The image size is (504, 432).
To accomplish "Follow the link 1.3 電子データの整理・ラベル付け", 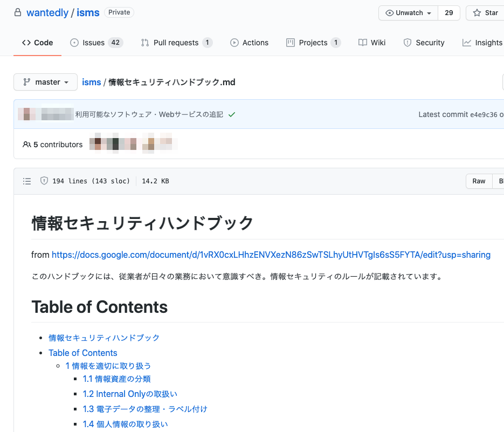I will pyautogui.click(x=146, y=409).
